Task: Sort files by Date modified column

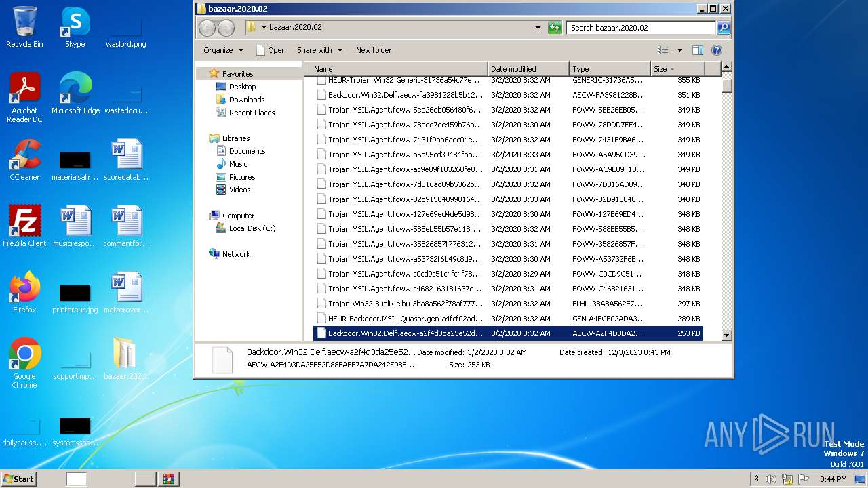Action: (528, 69)
